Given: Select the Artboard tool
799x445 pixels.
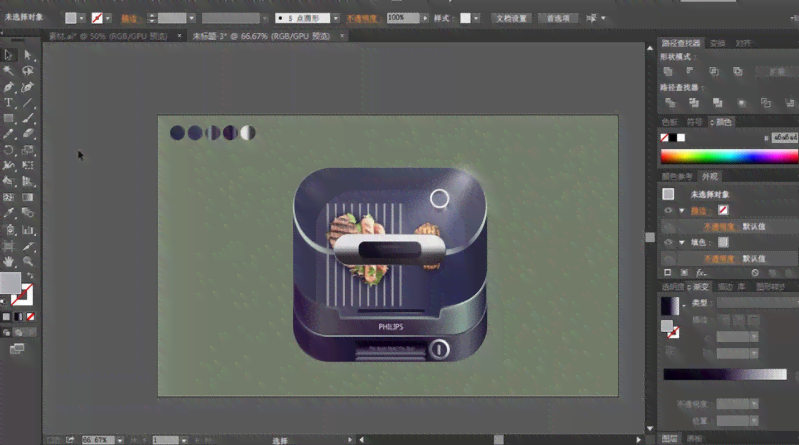Looking at the screenshot, I should [9, 246].
